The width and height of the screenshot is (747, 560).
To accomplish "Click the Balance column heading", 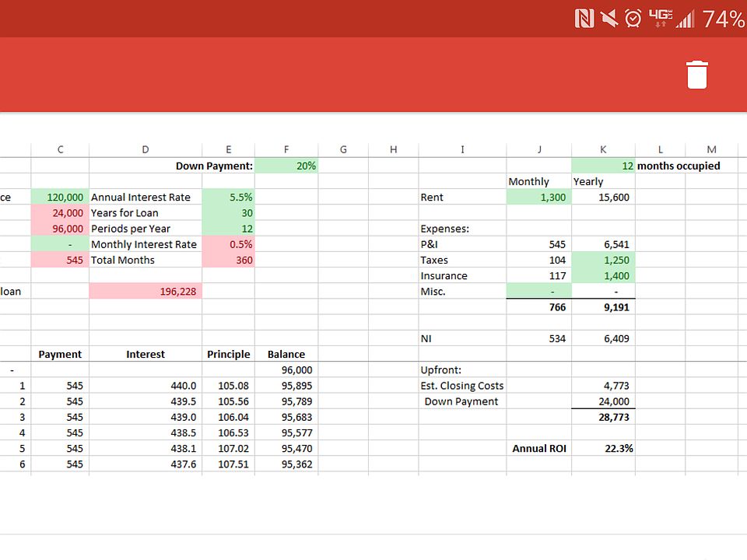I will 286,355.
